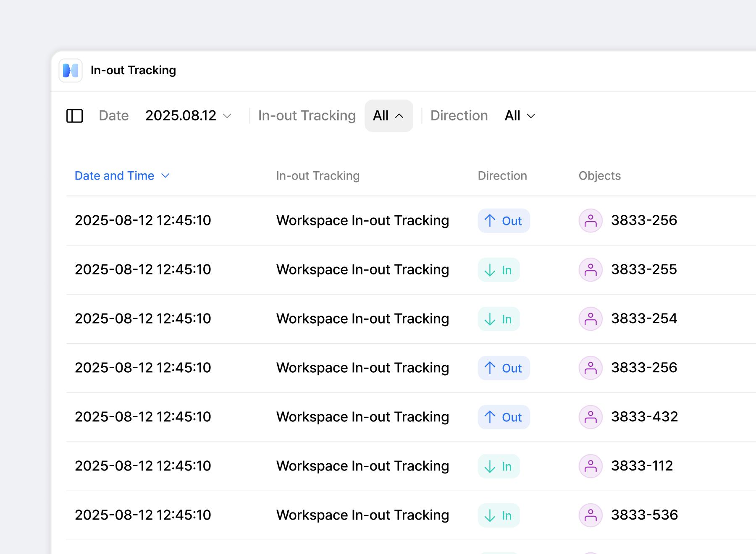Click the app logo icon in the header
Image resolution: width=756 pixels, height=554 pixels.
coord(71,71)
